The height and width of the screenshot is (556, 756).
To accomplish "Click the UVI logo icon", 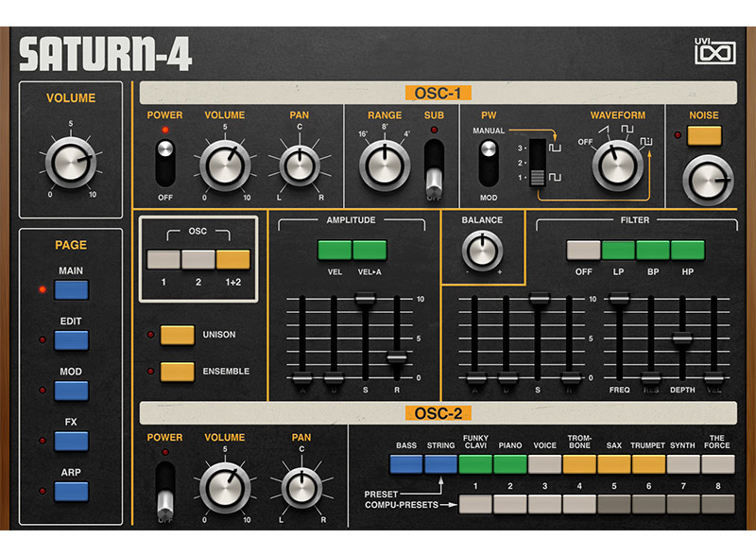I will click(715, 51).
